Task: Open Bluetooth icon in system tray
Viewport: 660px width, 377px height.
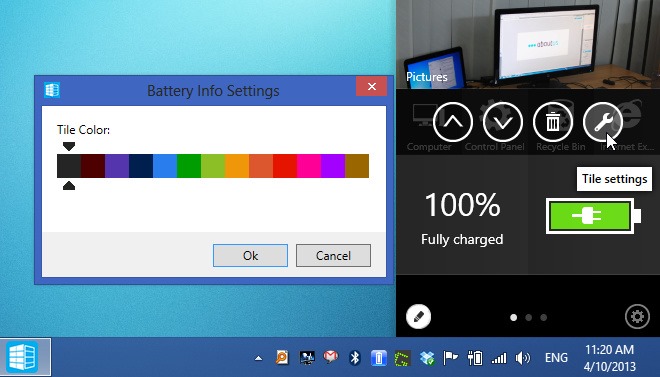Action: [x=355, y=358]
